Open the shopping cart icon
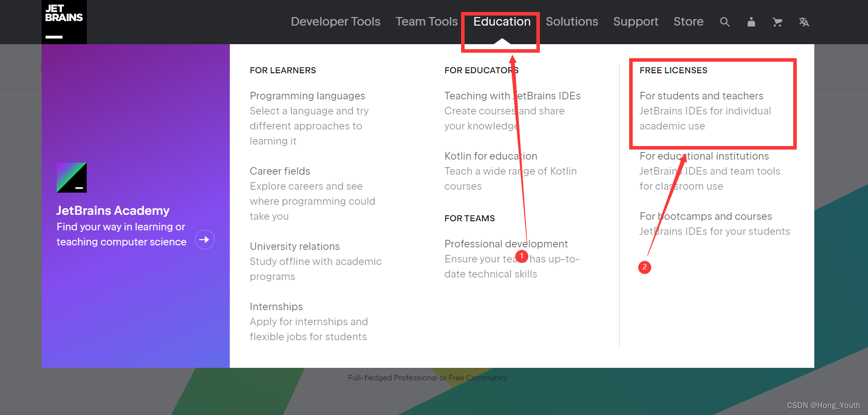 [777, 22]
